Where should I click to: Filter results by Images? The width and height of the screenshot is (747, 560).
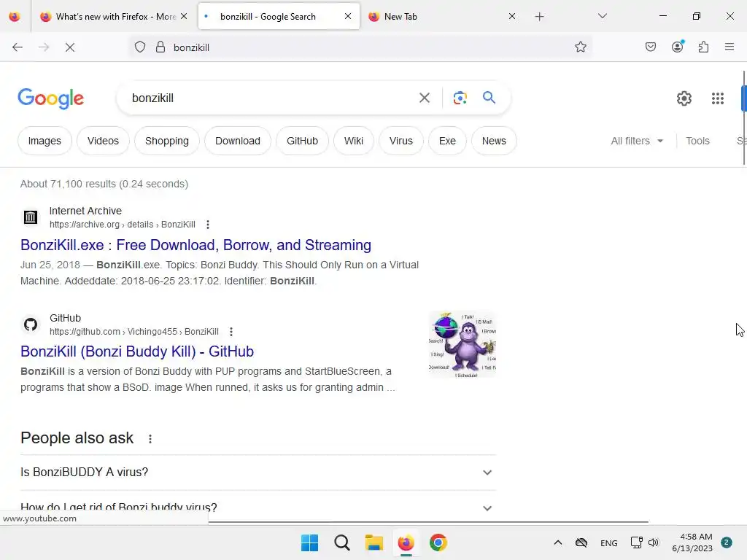click(x=44, y=141)
